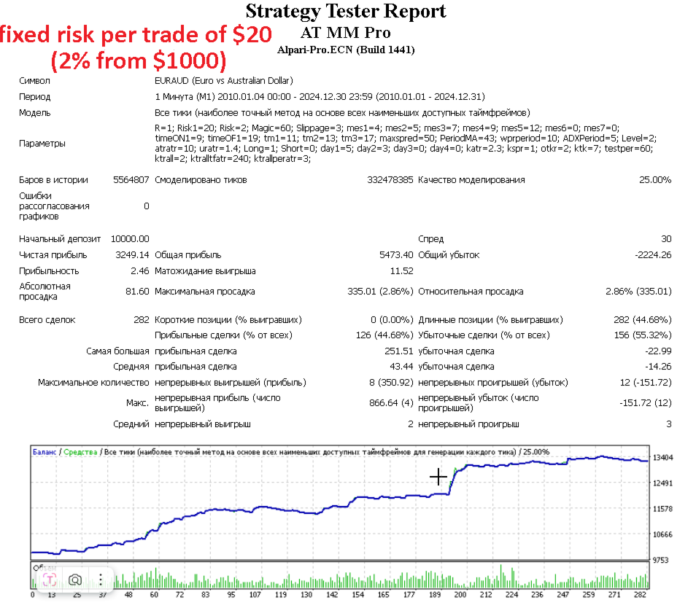The image size is (696, 616).
Task: Select the 'Период' row label
Action: (34, 97)
